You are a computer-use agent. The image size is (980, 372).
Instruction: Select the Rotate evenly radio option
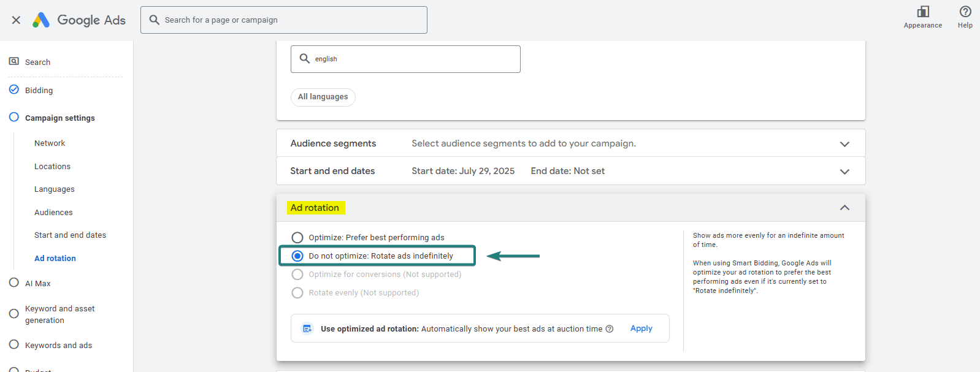point(297,293)
